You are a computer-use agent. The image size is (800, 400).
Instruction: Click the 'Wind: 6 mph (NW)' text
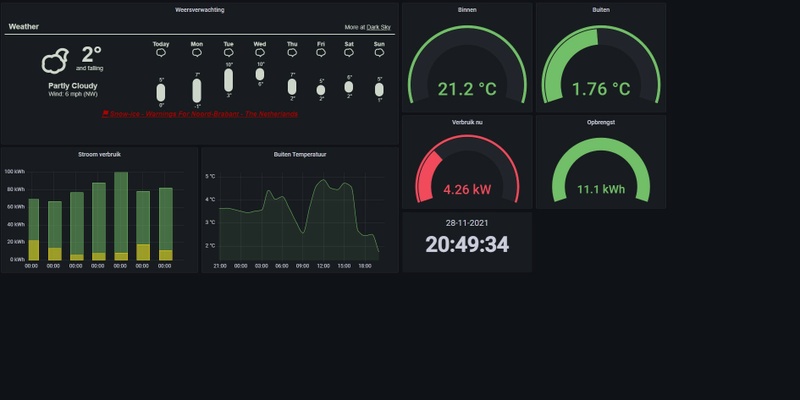(73, 94)
